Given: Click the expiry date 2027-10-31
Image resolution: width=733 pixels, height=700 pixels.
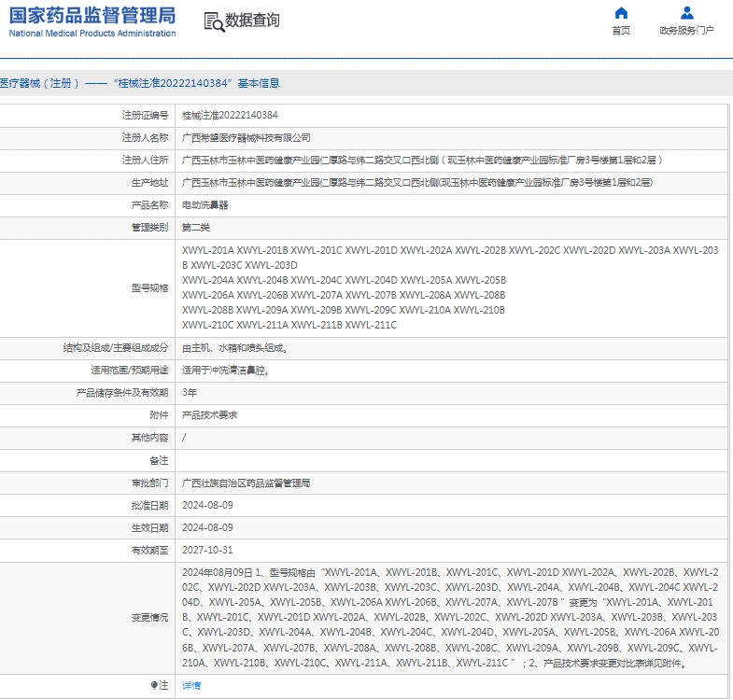Looking at the screenshot, I should click(207, 550).
